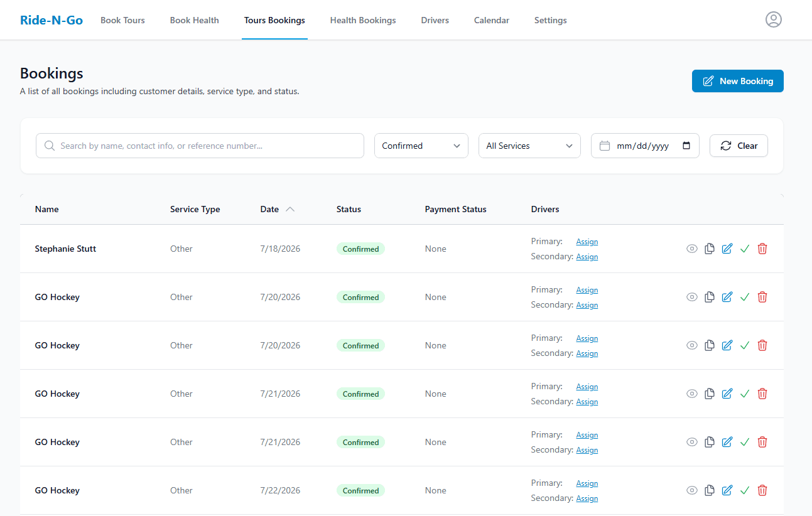Open the user profile avatar icon

tap(774, 20)
